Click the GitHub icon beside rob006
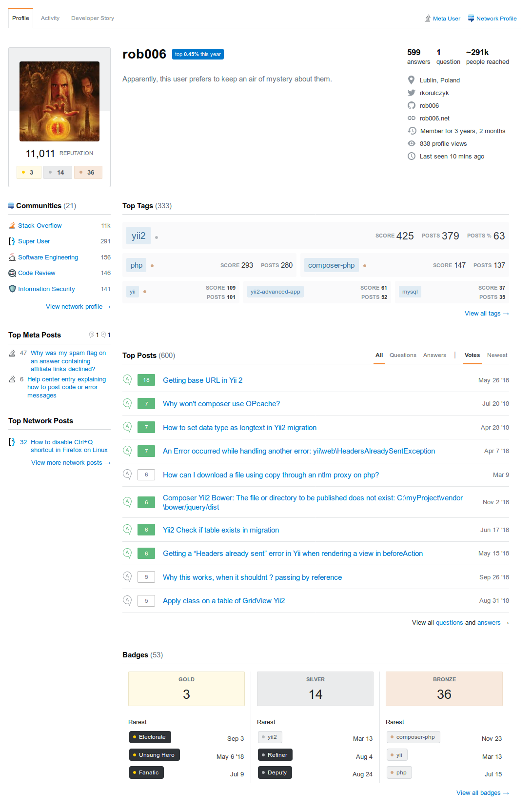 coord(412,105)
